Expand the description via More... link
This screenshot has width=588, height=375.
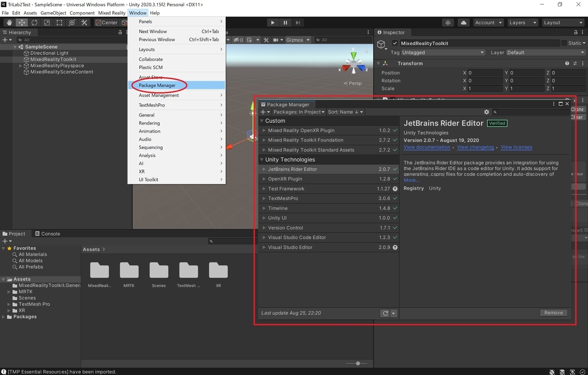[412, 180]
